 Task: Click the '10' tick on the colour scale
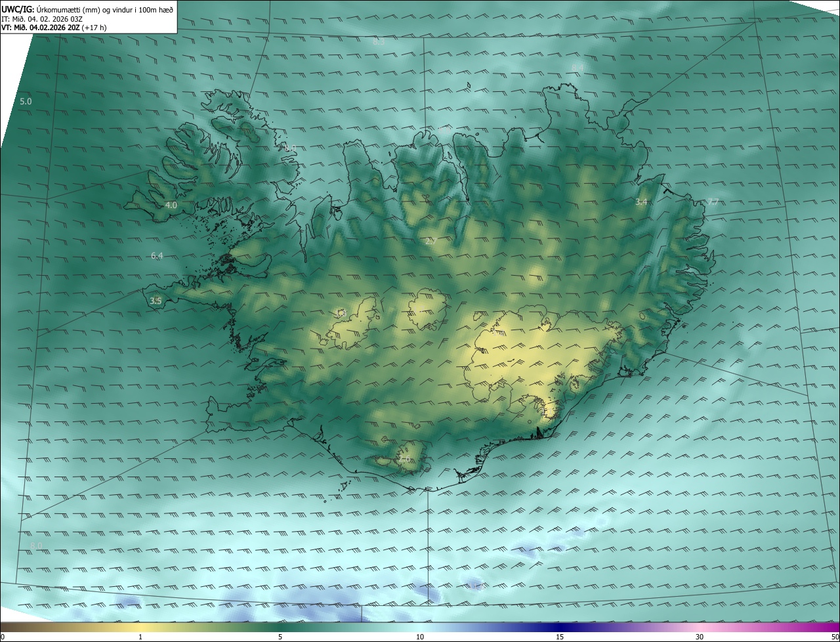(x=420, y=637)
